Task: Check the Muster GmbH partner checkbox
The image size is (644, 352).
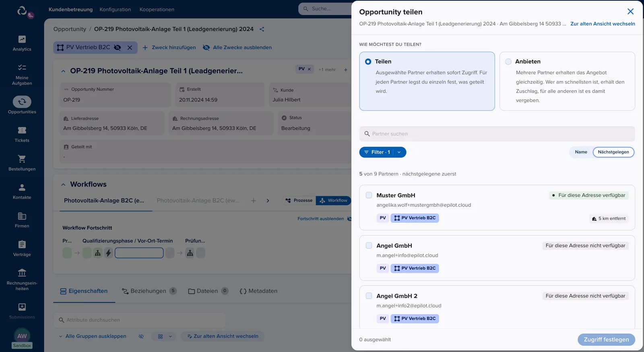Action: coord(369,195)
